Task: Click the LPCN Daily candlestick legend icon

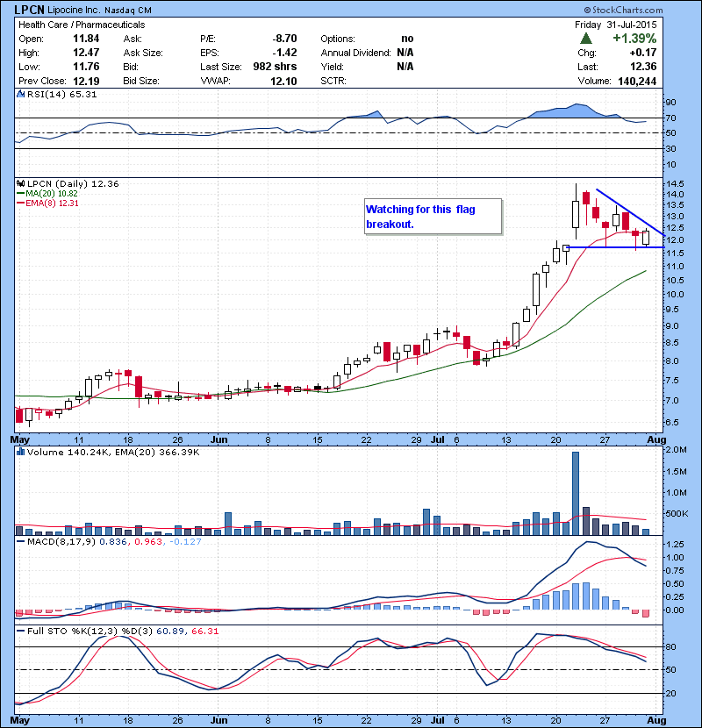Action: [20, 183]
